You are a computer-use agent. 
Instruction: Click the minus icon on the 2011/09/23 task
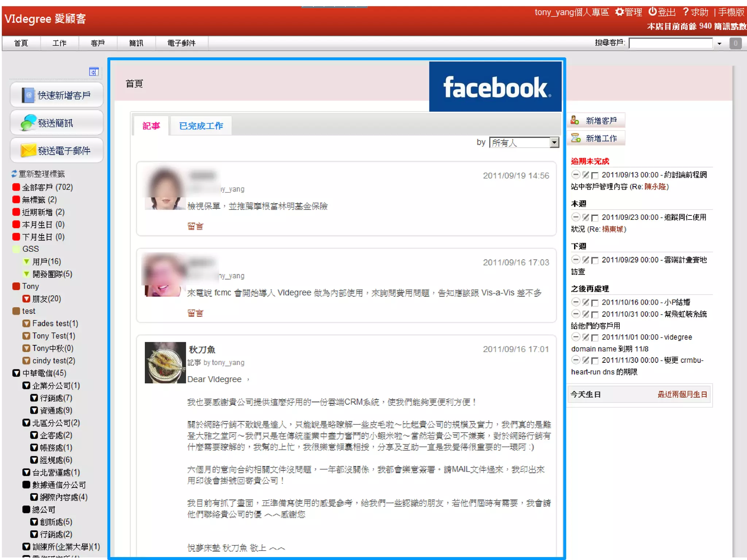[x=575, y=217]
